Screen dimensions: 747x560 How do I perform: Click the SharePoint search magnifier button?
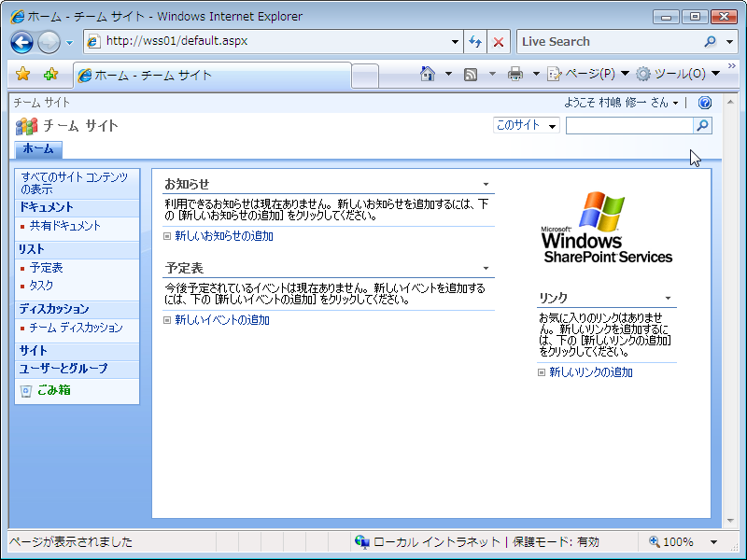click(x=702, y=125)
